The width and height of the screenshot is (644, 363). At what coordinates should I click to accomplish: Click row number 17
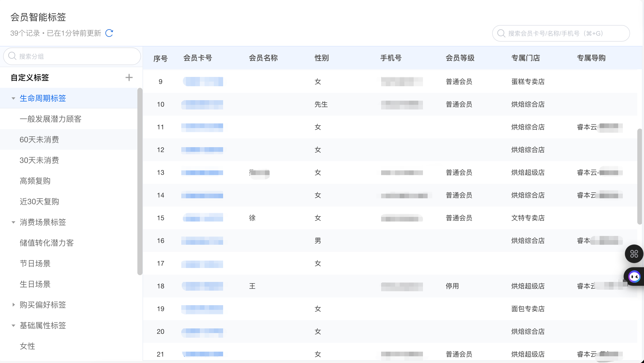click(161, 263)
